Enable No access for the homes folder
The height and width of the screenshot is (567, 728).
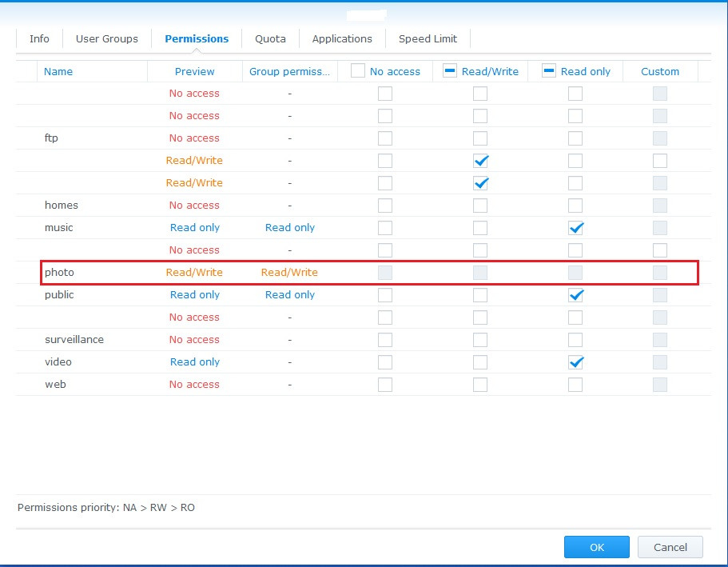tap(385, 205)
